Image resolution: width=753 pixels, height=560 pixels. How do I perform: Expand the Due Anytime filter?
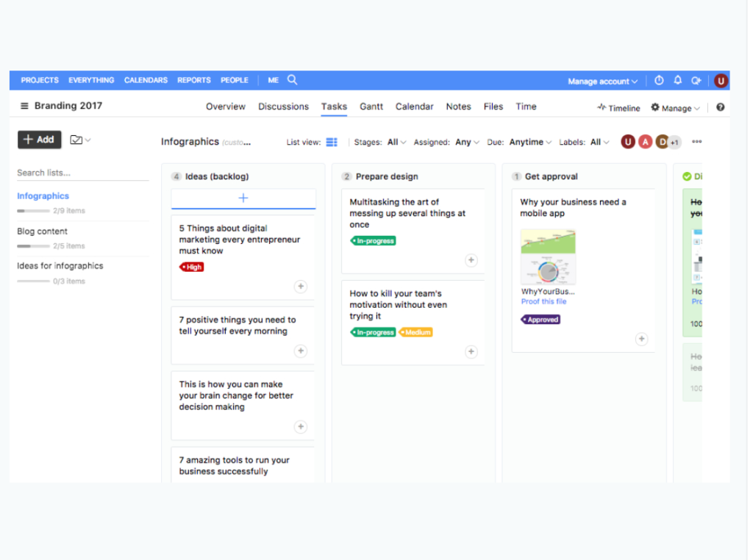529,141
